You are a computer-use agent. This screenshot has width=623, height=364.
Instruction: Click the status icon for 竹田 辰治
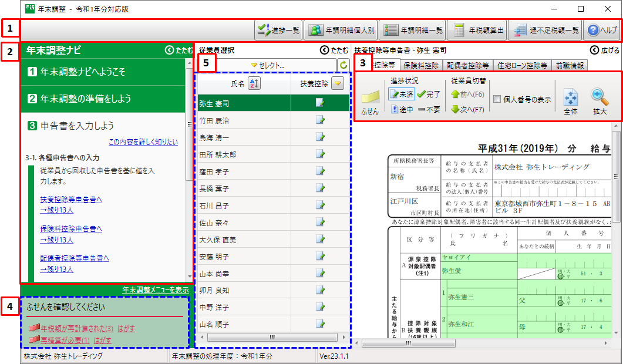(320, 120)
